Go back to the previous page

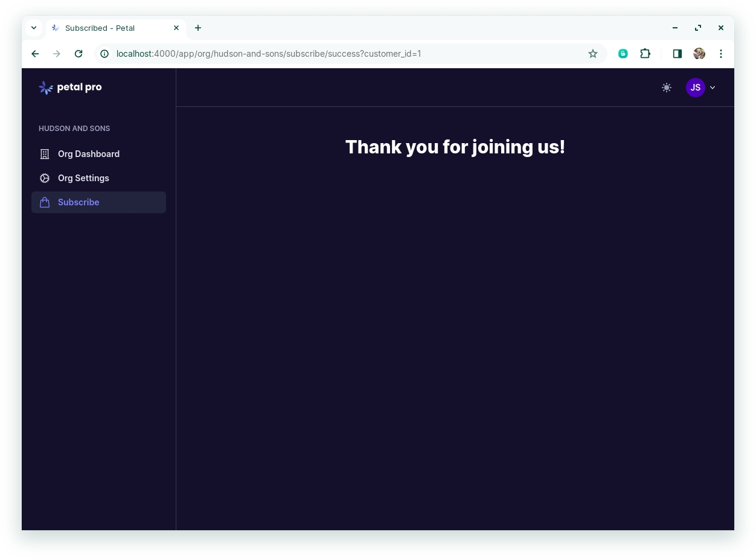(35, 54)
